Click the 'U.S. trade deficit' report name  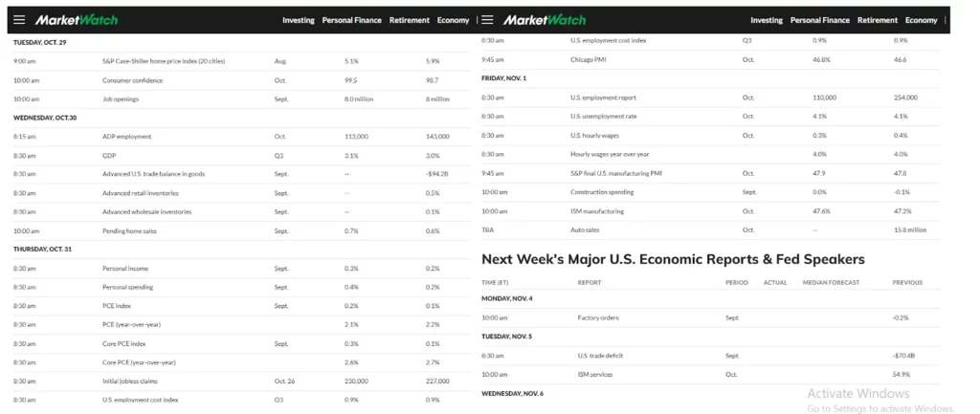click(x=601, y=356)
